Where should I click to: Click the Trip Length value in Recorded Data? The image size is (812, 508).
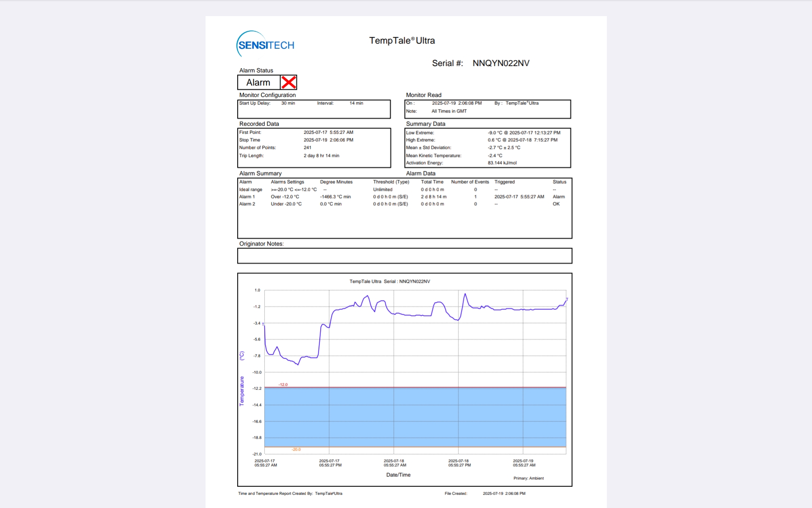coord(321,156)
